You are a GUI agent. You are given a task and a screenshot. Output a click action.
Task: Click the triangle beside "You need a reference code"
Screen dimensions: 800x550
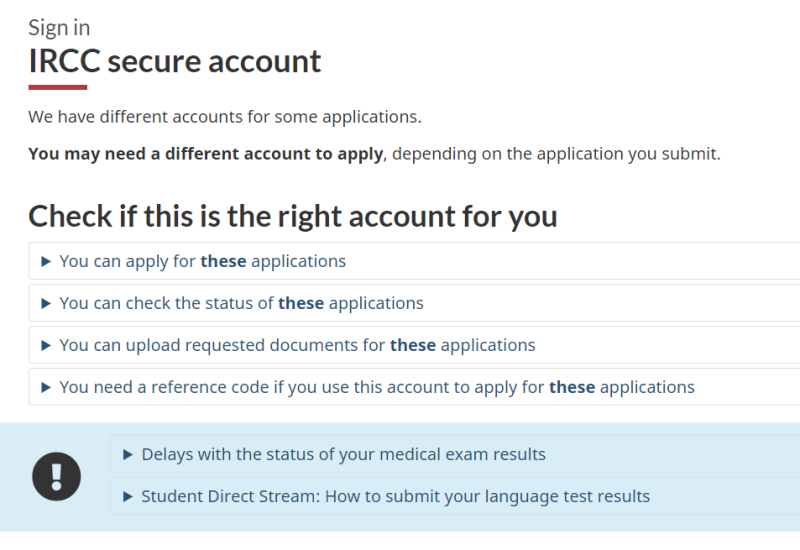tap(46, 388)
